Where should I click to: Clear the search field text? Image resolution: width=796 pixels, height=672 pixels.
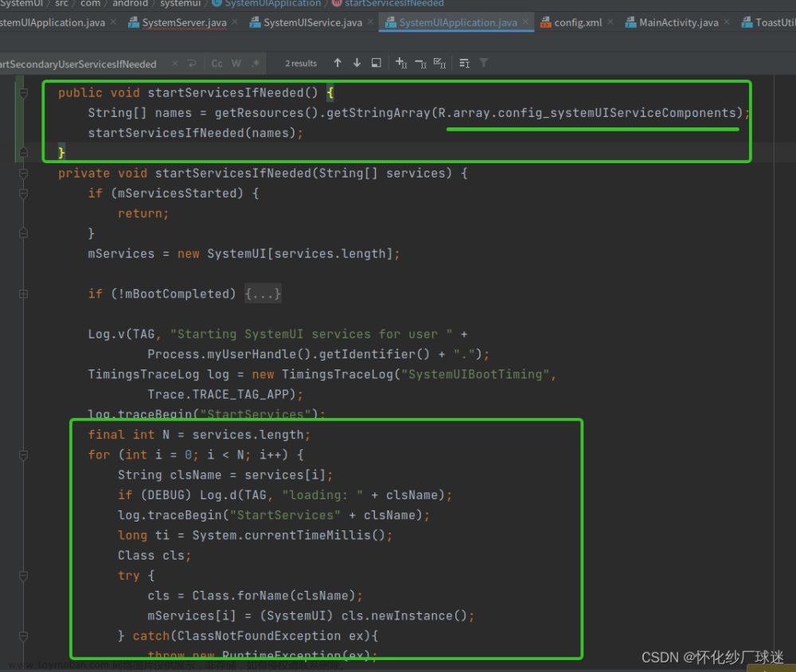175,64
